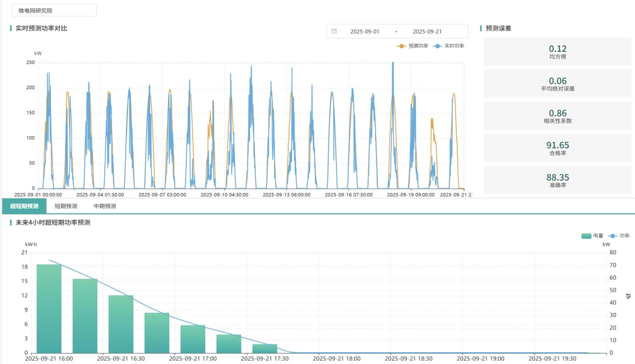
Task: Switch to the 中期预测 tab
Action: click(x=105, y=206)
